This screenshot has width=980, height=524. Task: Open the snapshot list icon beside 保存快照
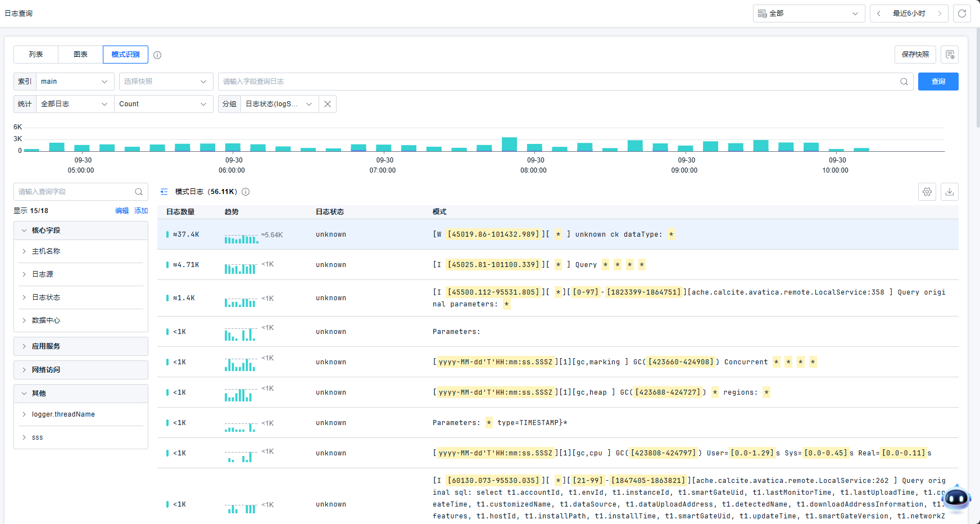click(x=950, y=55)
